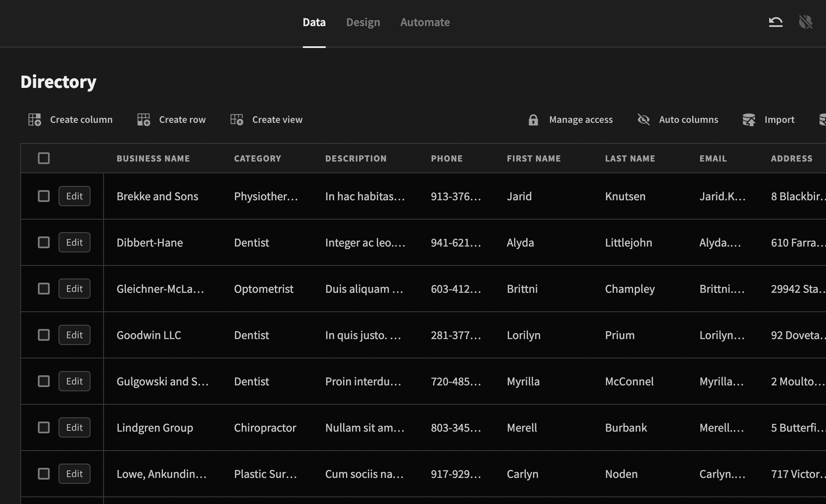Switch to the Design tab
The height and width of the screenshot is (504, 826).
(x=363, y=22)
